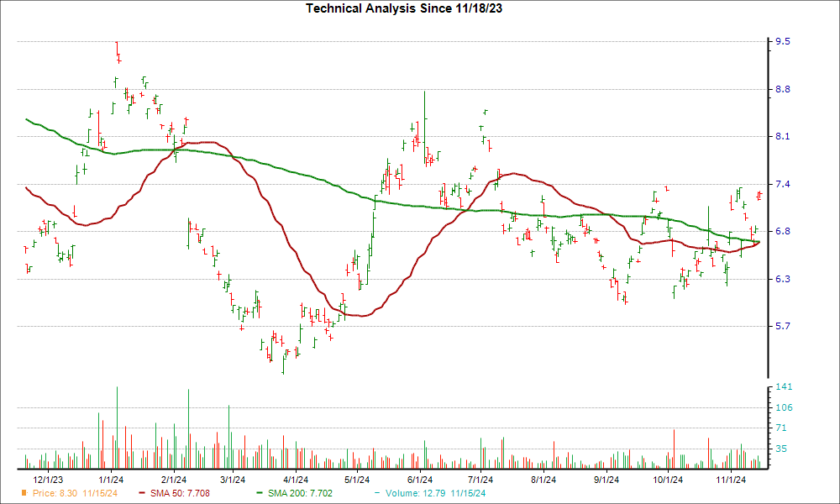Image resolution: width=840 pixels, height=504 pixels.
Task: Select the 2/1/24 date label
Action: pyautogui.click(x=173, y=480)
